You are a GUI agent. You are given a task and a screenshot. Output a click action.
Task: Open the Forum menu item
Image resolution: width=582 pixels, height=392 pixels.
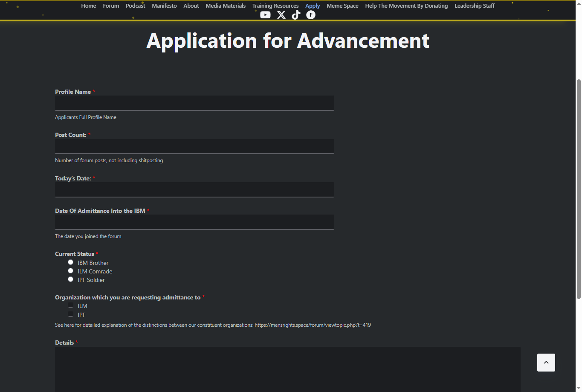(x=111, y=6)
